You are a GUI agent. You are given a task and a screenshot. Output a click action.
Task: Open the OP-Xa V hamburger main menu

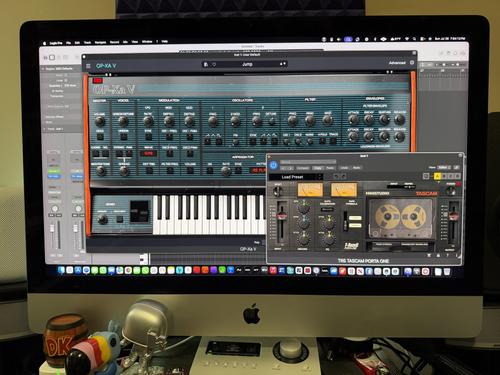88,66
